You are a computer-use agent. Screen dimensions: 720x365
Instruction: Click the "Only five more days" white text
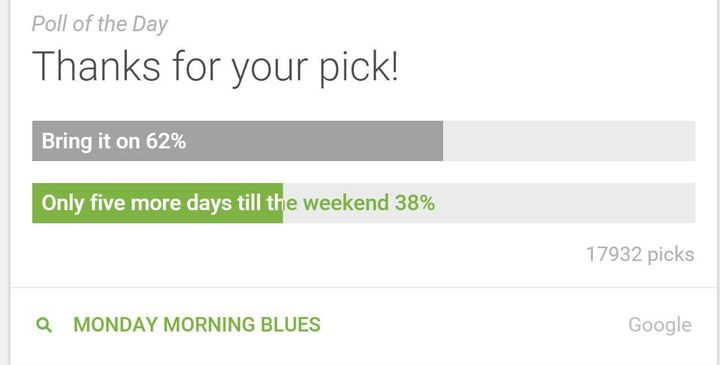[x=136, y=203]
